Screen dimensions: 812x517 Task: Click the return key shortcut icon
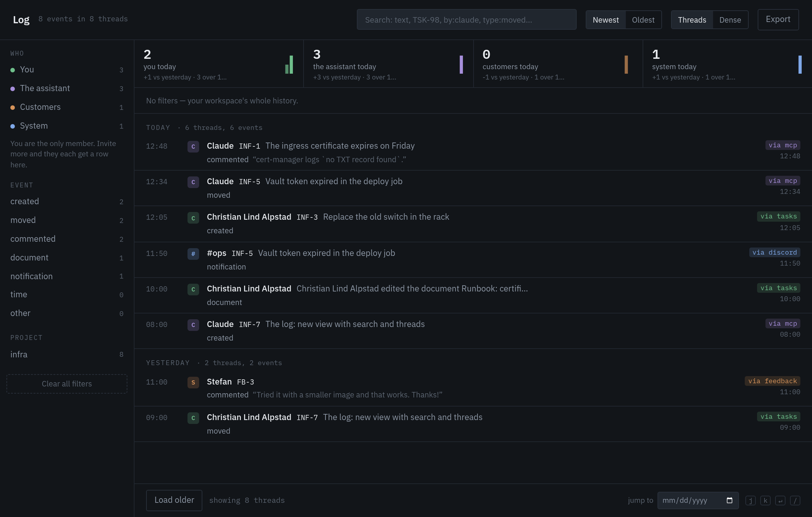tap(780, 501)
